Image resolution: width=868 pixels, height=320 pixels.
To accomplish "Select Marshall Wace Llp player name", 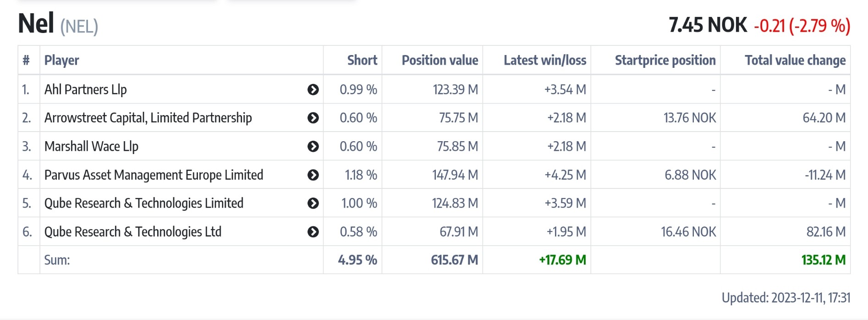I will pyautogui.click(x=91, y=146).
